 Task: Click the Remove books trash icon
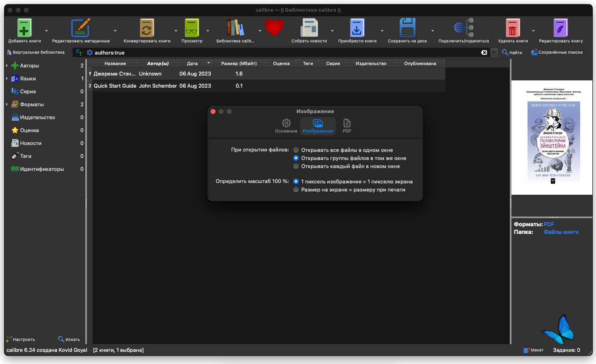[x=512, y=29]
